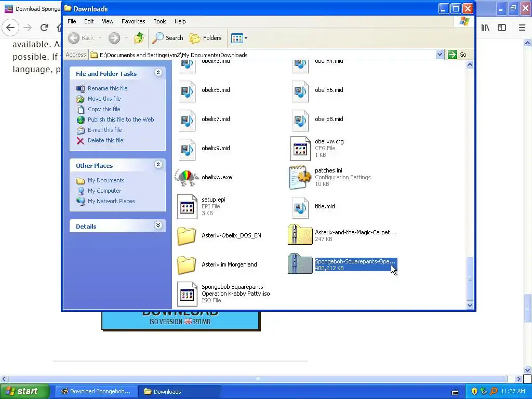Image resolution: width=532 pixels, height=399 pixels.
Task: Collapse File and Folder Tasks panel
Action: (x=158, y=73)
